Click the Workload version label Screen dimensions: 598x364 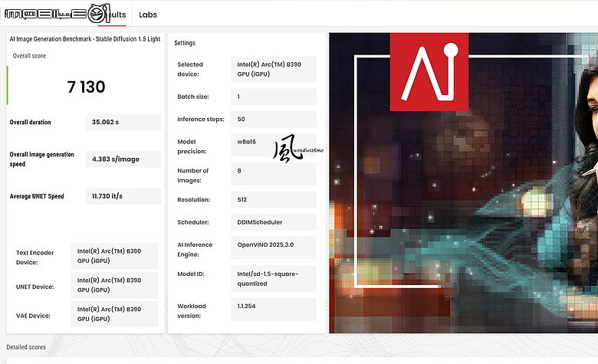192,311
